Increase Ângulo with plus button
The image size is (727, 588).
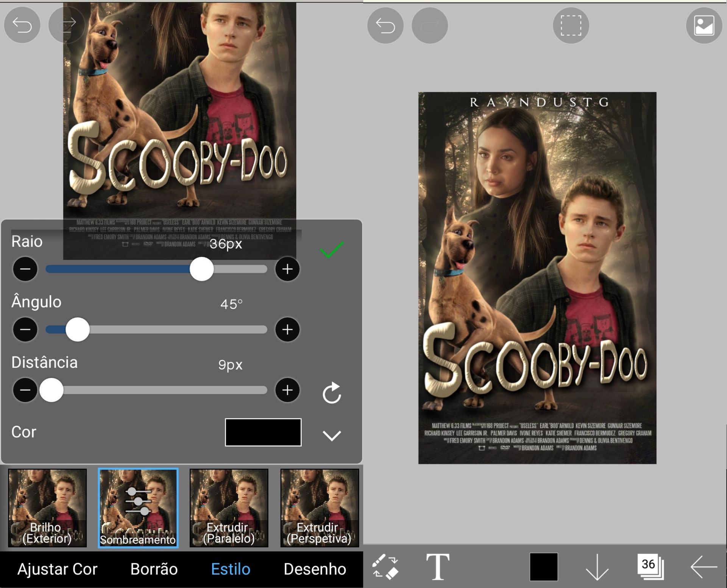click(x=287, y=329)
